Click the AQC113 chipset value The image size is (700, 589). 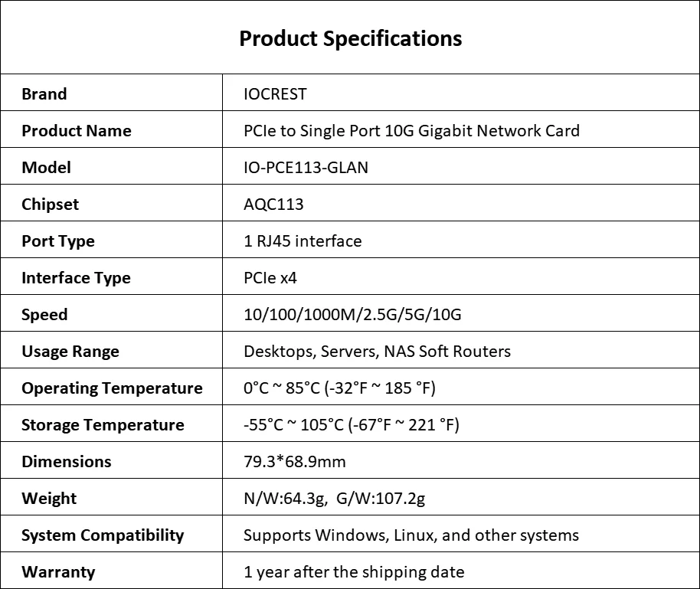click(x=273, y=205)
